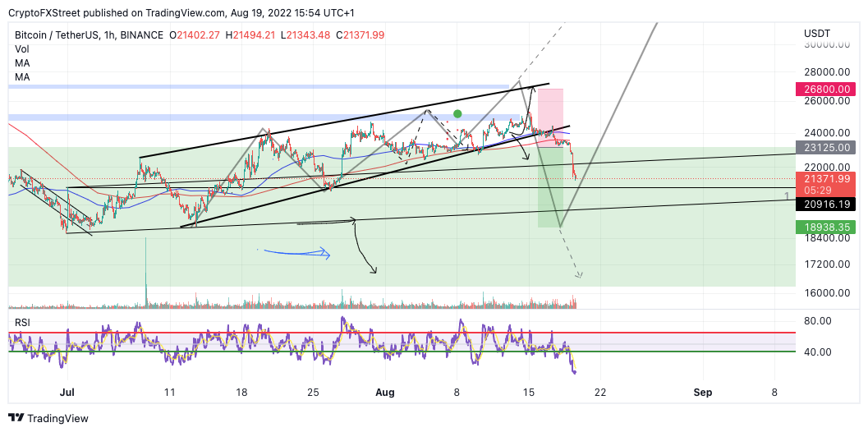
Task: Click the USDT currency label on axis
Action: pos(818,33)
